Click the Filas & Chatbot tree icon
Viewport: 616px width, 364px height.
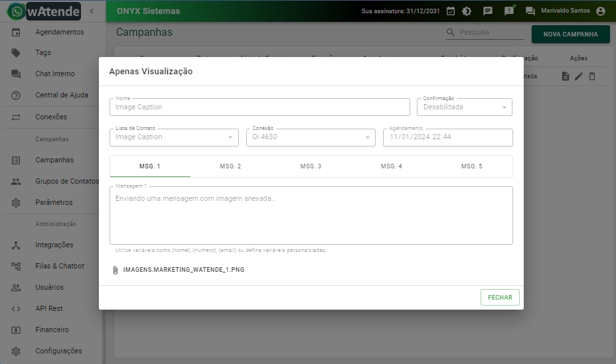pyautogui.click(x=16, y=267)
